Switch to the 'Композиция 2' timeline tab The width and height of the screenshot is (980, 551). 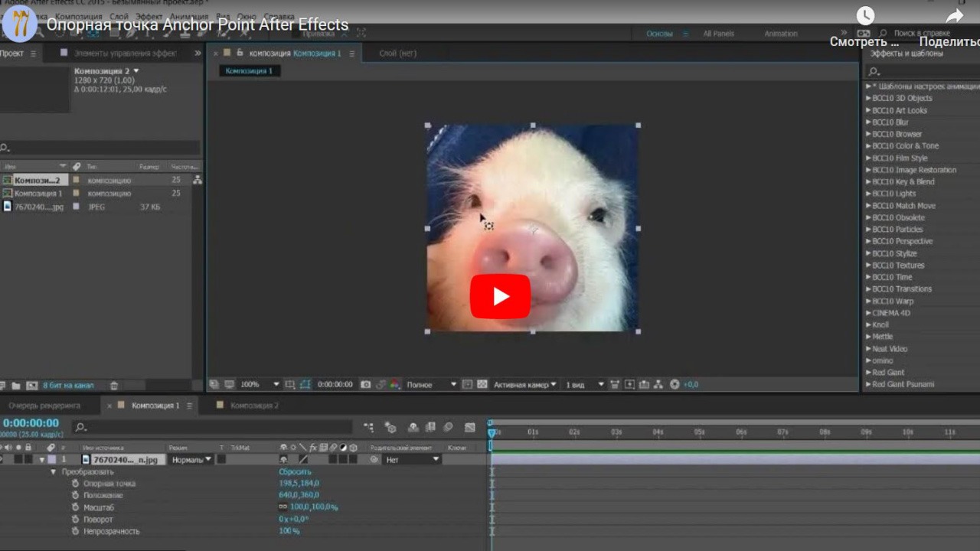tap(254, 406)
